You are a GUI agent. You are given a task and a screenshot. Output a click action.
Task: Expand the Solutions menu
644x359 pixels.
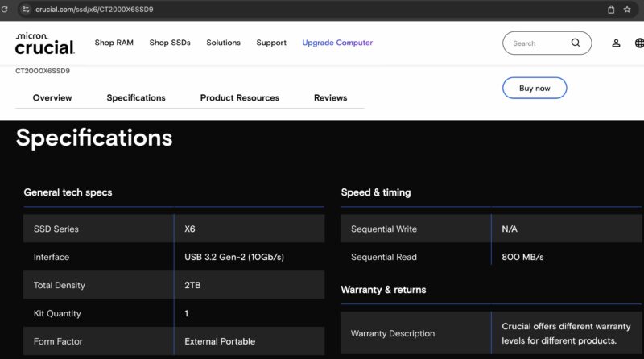click(223, 43)
